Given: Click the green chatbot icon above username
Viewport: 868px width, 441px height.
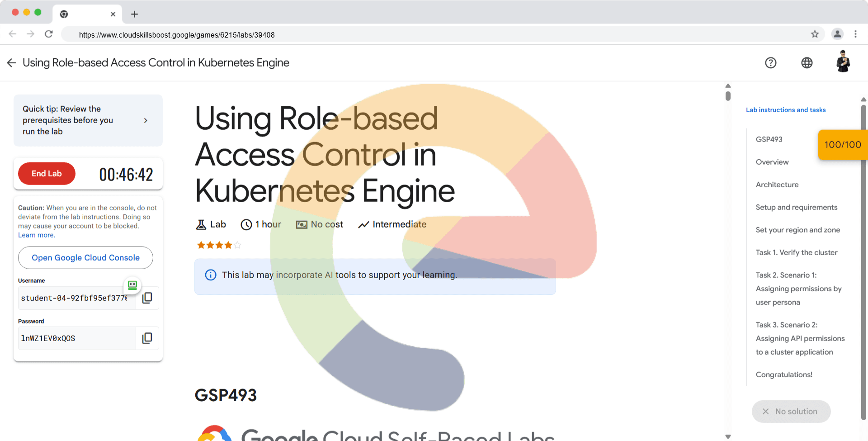Looking at the screenshot, I should coord(132,285).
